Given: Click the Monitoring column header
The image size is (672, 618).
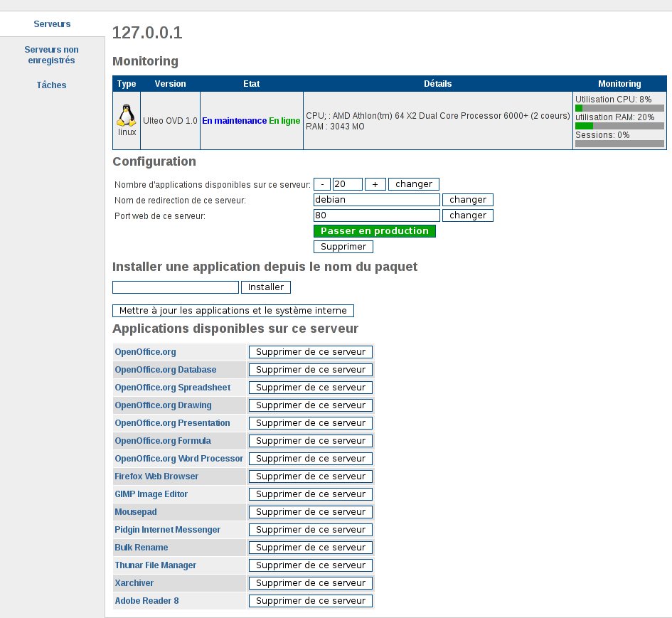Looking at the screenshot, I should pos(619,84).
